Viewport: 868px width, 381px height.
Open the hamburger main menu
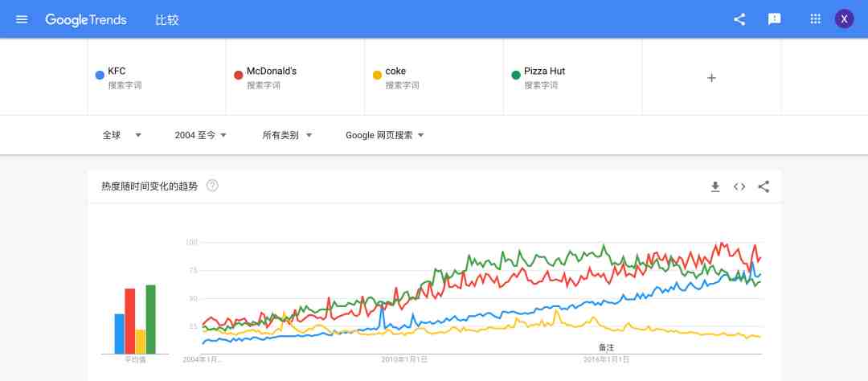click(x=23, y=19)
